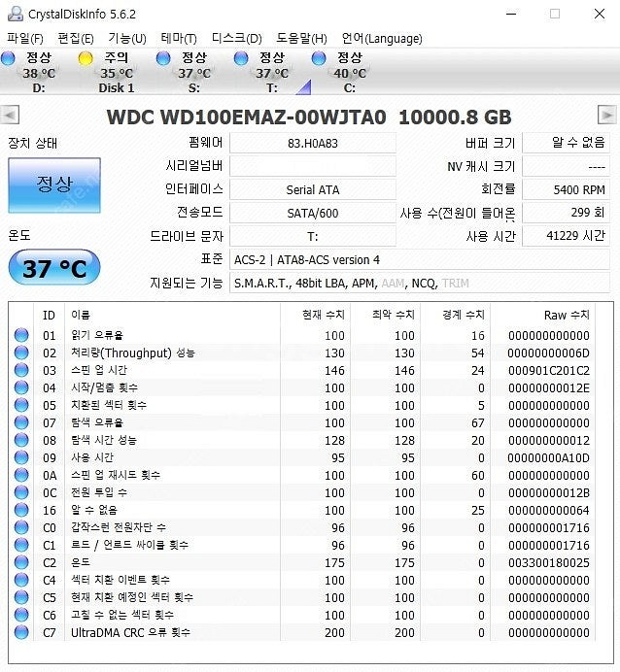Click the model title WDC WD100EMAZ-00WJTA0
Image resolution: width=620 pixels, height=672 pixels.
[246, 117]
